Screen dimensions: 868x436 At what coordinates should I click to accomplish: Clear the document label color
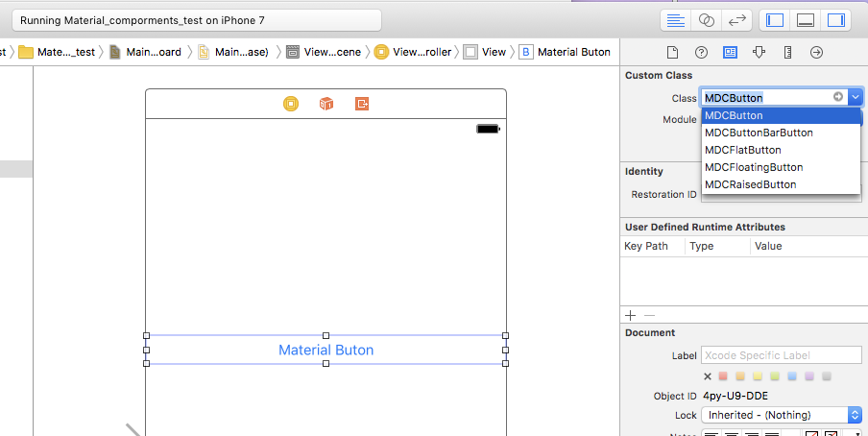(708, 376)
